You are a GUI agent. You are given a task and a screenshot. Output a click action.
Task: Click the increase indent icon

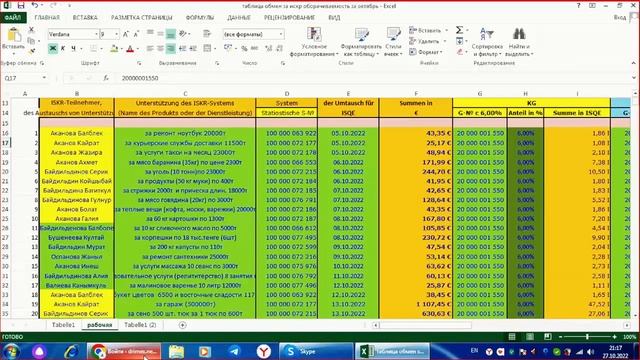(193, 49)
